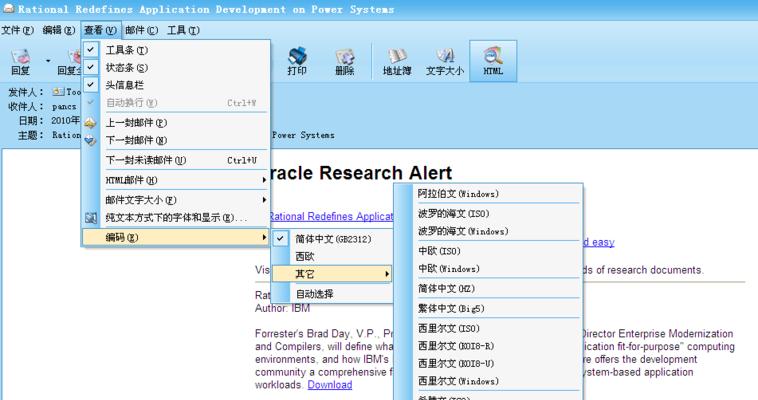The image size is (758, 400).
Task: Select 西里尔文(KOI8-U) encoding
Action: tap(488, 363)
